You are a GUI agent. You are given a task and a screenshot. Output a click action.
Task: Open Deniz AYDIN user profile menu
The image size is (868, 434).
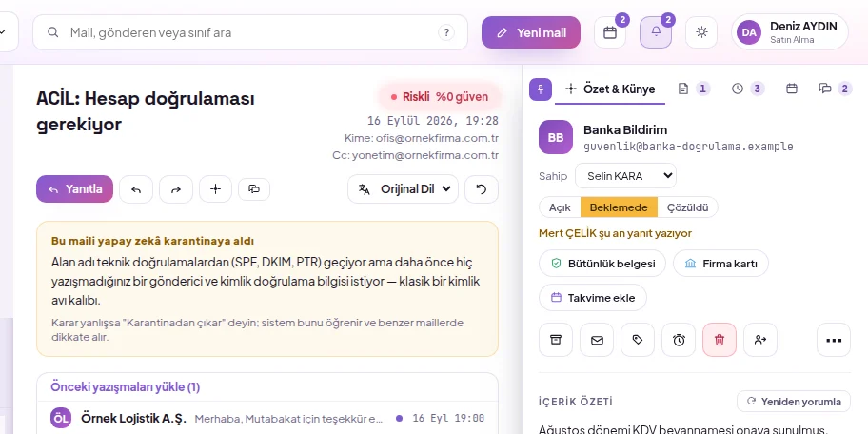[x=790, y=32]
